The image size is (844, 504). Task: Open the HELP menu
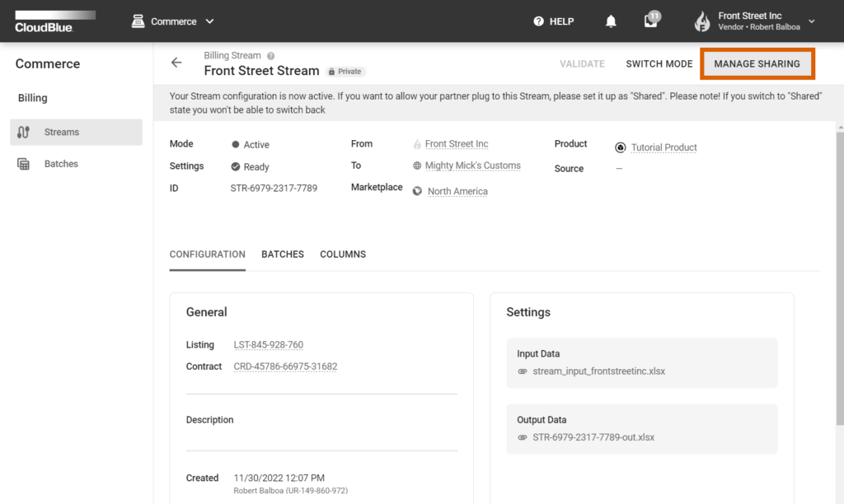pos(553,21)
